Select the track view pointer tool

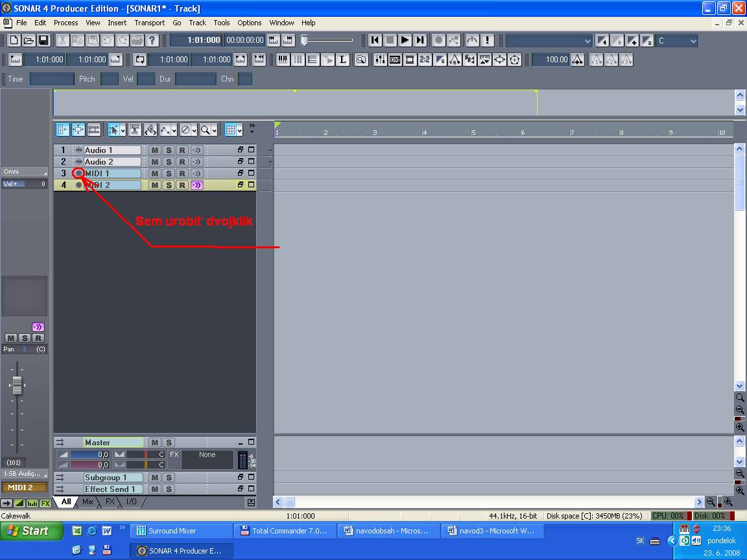pyautogui.click(x=113, y=130)
